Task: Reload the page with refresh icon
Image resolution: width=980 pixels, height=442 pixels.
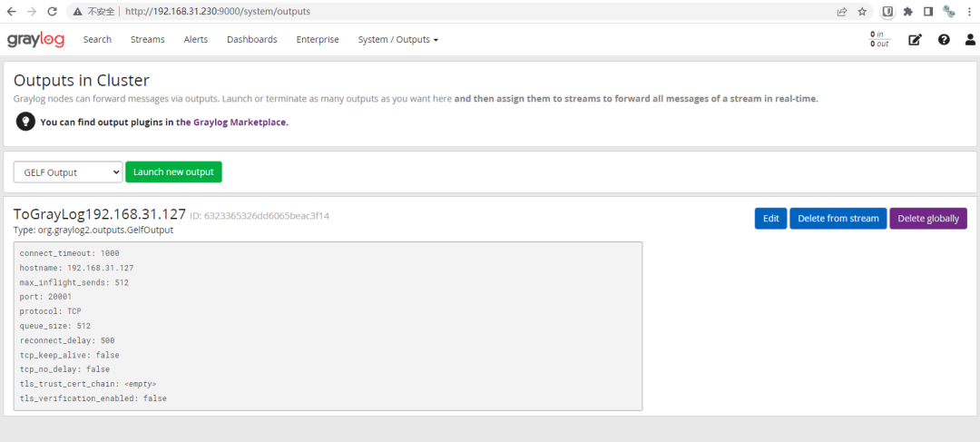Action: tap(53, 11)
